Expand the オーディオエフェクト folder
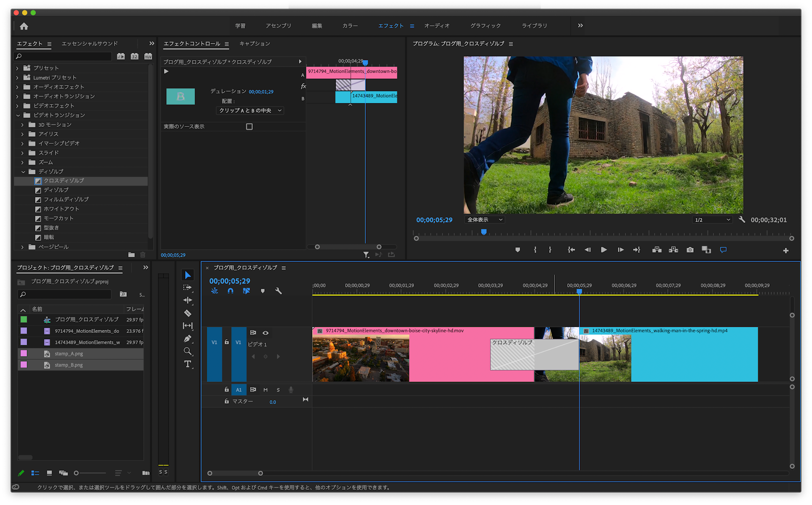812x505 pixels. [17, 87]
